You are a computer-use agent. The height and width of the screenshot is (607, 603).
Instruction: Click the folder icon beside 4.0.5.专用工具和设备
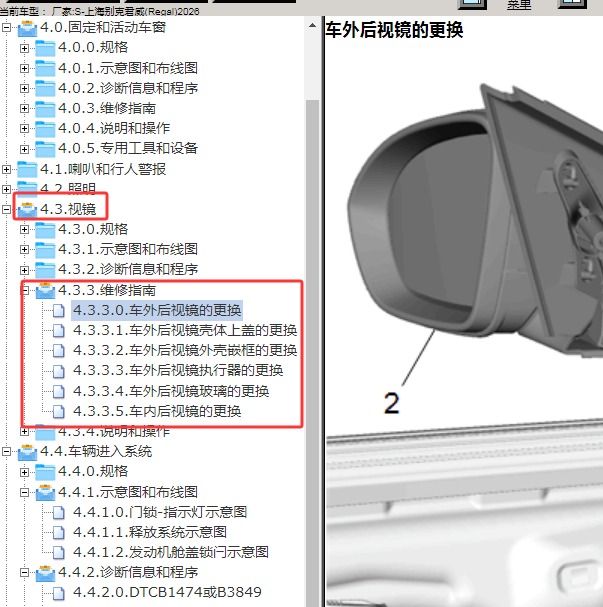pos(45,149)
